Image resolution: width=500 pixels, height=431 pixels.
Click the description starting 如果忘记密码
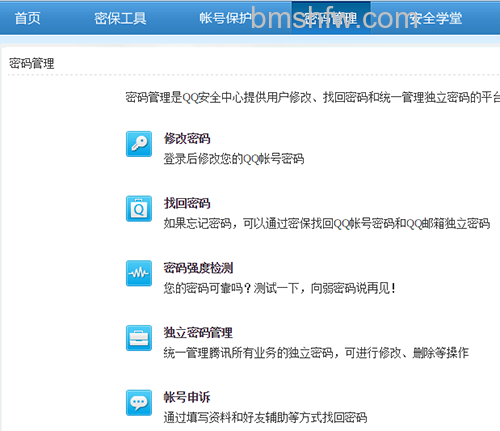coord(327,223)
